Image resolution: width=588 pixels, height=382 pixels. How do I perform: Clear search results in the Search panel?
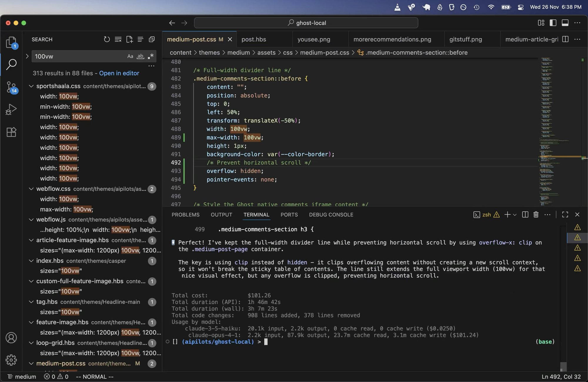(x=118, y=39)
